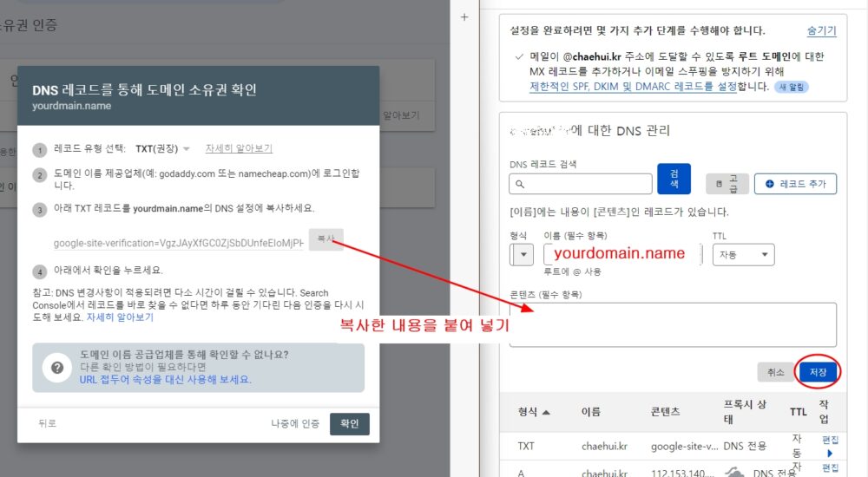Cancel the record with 취소
Viewport: 868px width, 477px height.
tap(775, 372)
